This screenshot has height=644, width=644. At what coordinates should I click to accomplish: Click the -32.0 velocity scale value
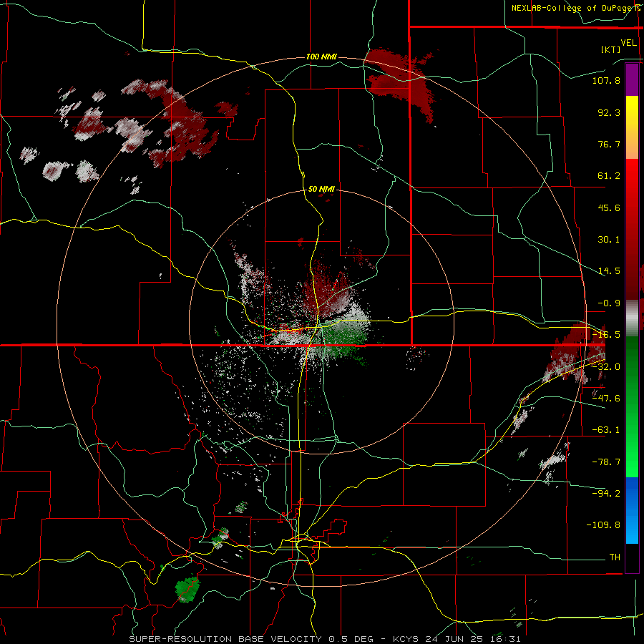606,367
